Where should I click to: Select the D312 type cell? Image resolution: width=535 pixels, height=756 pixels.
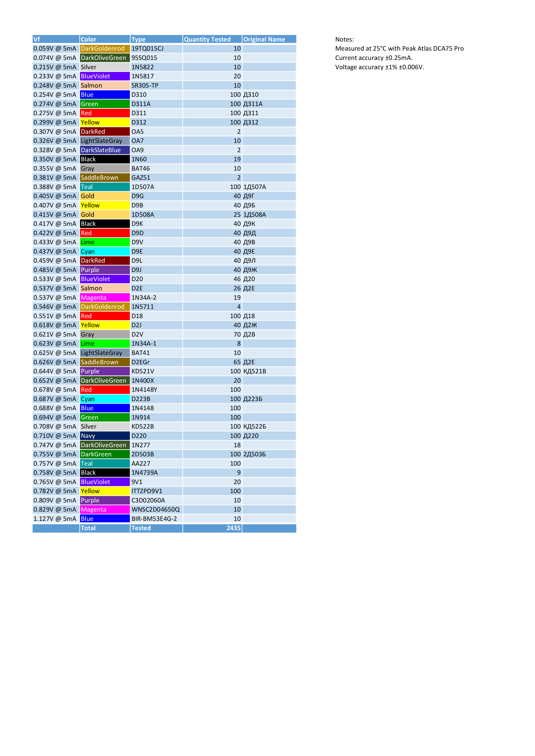(157, 122)
